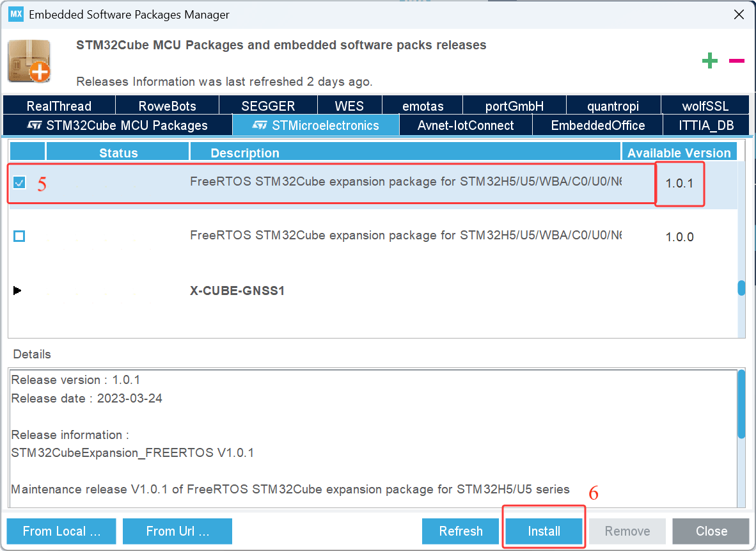Image resolution: width=756 pixels, height=551 pixels.
Task: Select the STMicroelectronics tab
Action: [x=316, y=125]
